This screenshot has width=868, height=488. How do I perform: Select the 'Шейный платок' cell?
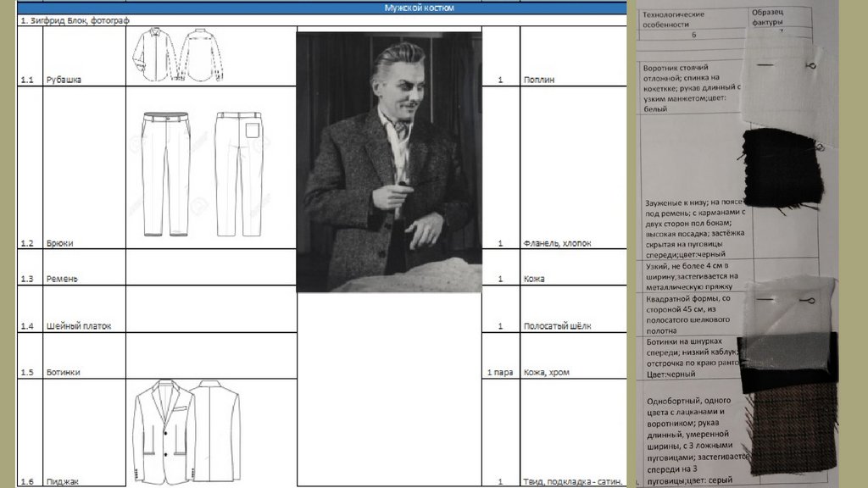[78, 326]
